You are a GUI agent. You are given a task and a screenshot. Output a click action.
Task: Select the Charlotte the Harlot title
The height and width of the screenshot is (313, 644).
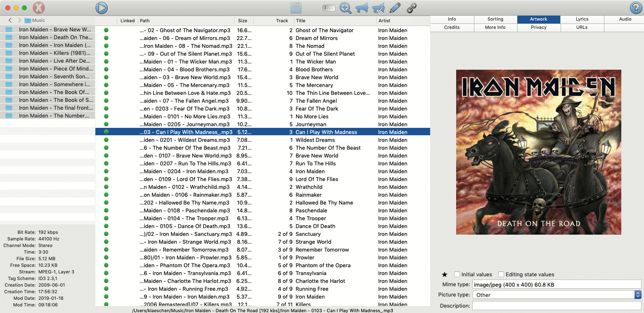click(x=320, y=281)
